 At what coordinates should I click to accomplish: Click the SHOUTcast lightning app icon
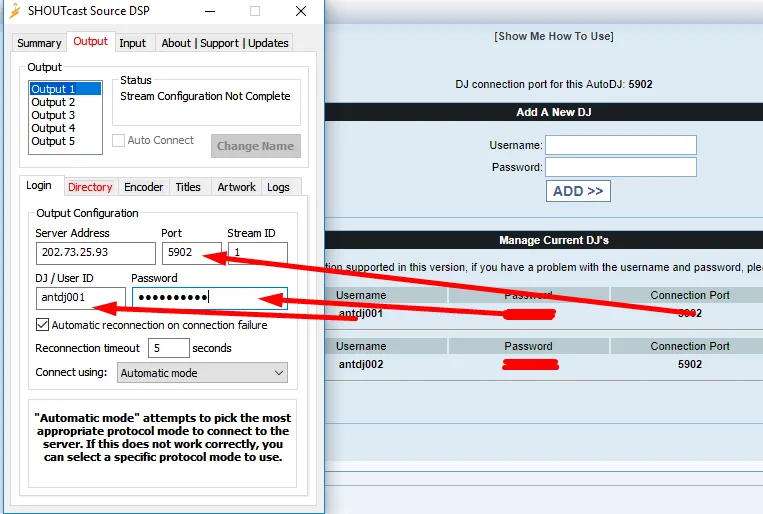14,12
